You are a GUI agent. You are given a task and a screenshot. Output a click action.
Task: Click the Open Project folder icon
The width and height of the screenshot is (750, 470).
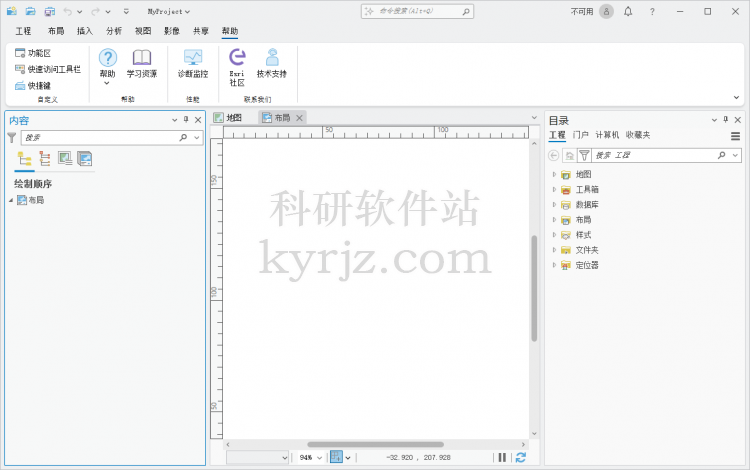pos(30,11)
